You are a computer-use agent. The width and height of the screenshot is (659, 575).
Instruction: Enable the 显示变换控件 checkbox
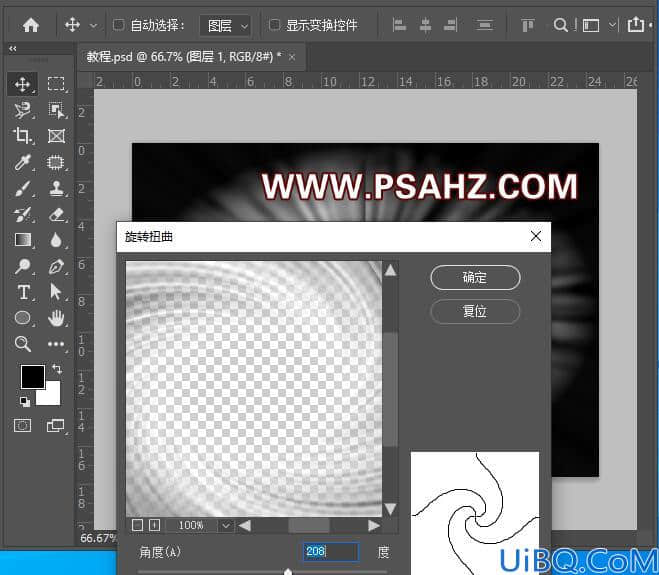[274, 25]
